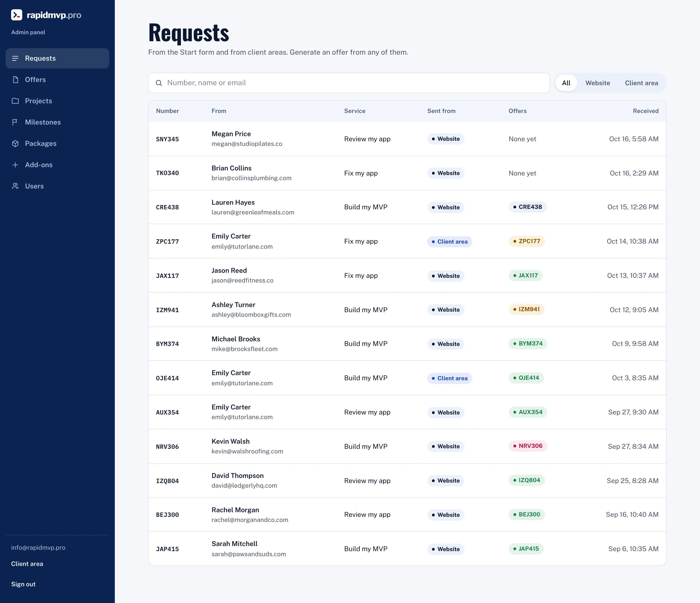Click the Users people icon
700x603 pixels.
[15, 186]
